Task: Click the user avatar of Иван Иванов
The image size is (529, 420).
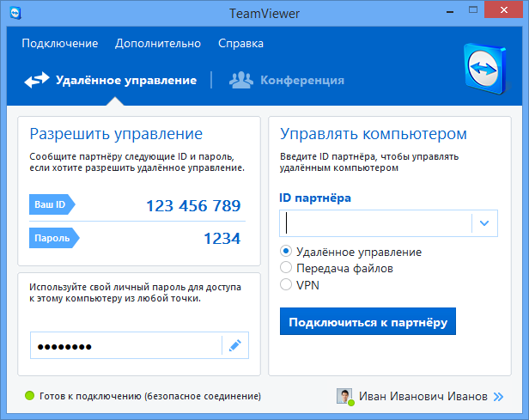Action: click(x=345, y=397)
